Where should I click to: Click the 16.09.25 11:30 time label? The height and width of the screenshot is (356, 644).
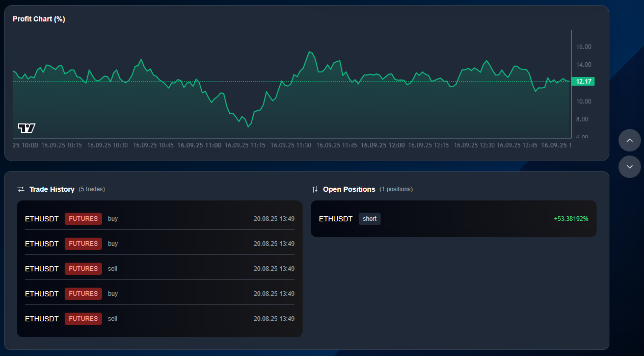click(291, 145)
